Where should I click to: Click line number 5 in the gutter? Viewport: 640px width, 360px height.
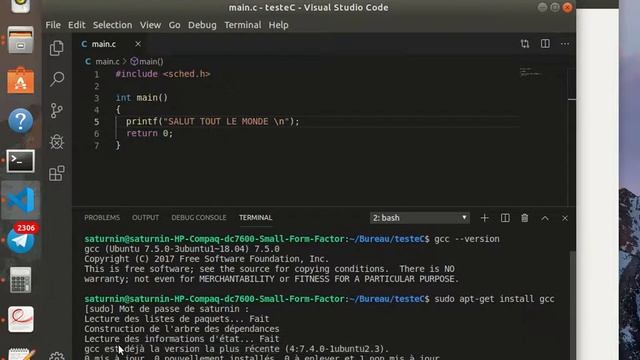96,122
